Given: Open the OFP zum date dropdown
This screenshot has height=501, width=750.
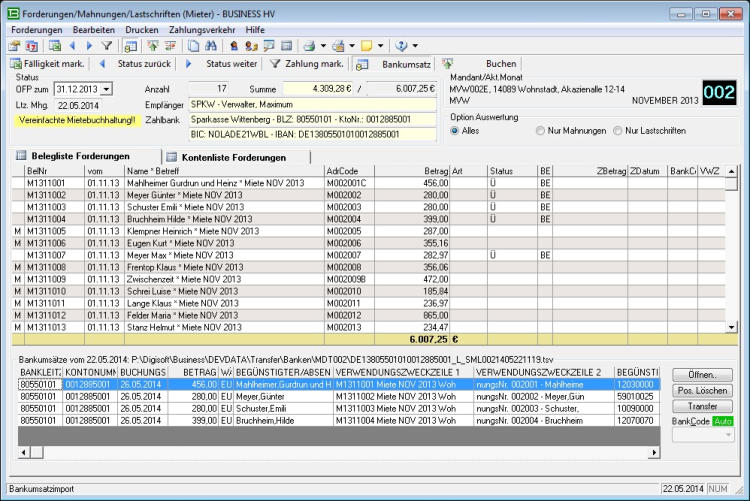Looking at the screenshot, I should 107,89.
